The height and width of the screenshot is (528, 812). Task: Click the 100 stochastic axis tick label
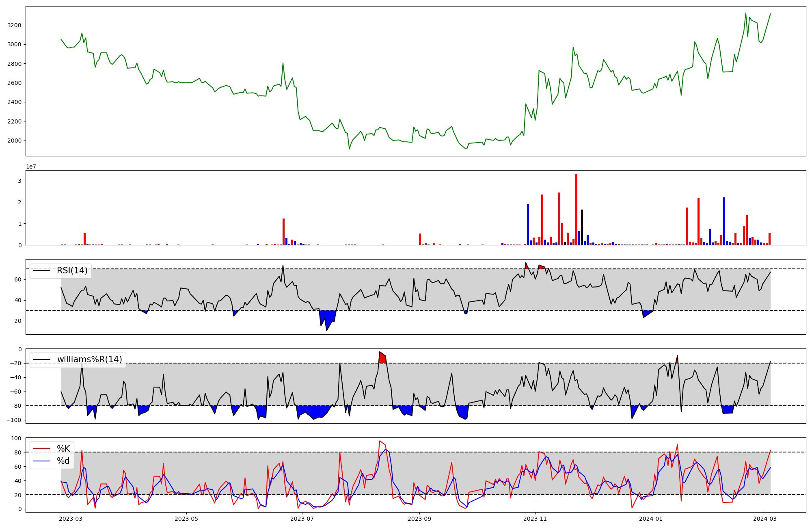17,438
